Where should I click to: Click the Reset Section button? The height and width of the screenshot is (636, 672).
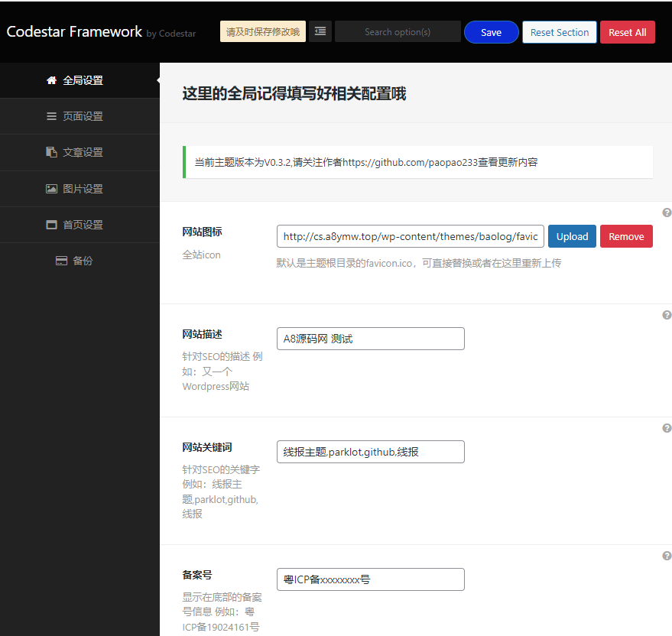point(559,32)
